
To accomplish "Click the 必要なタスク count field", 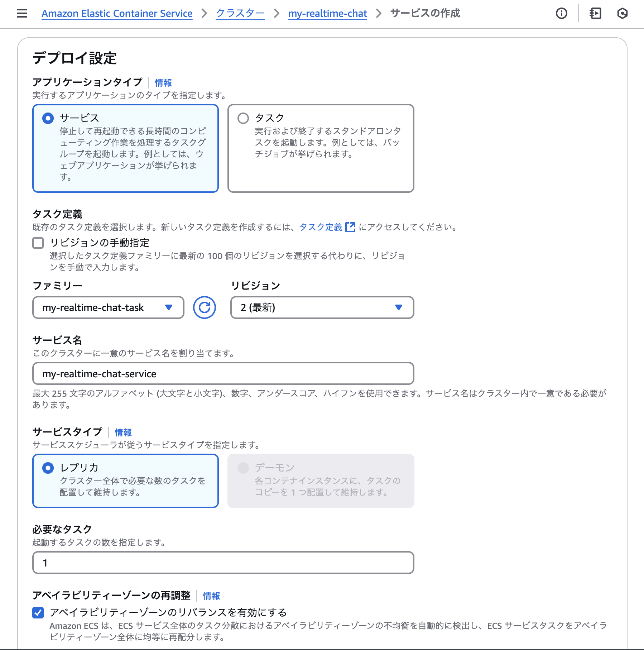I will (224, 563).
